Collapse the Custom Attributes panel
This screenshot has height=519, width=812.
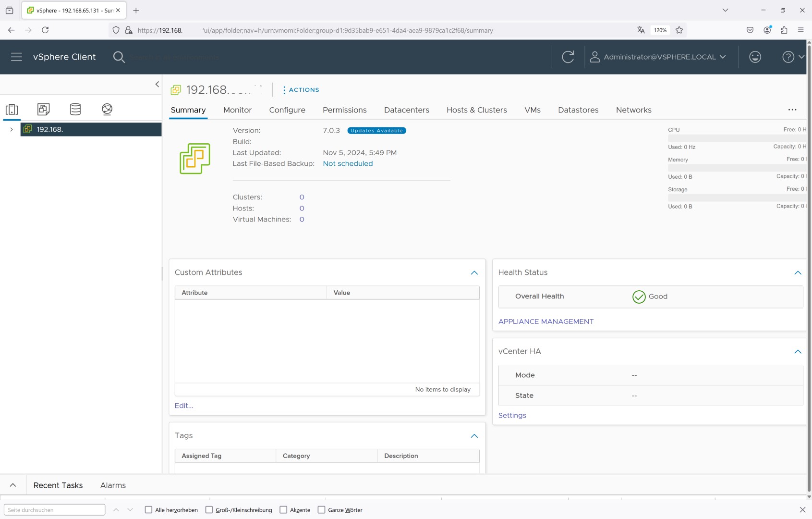point(474,272)
